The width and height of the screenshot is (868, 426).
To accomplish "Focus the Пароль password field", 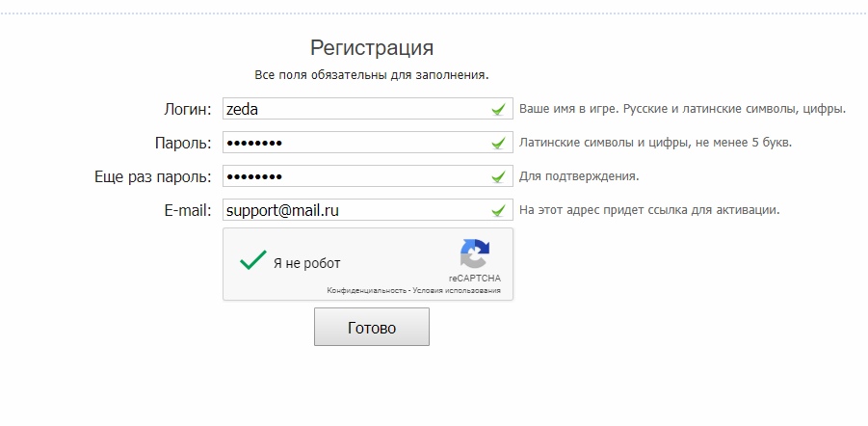I will (355, 144).
